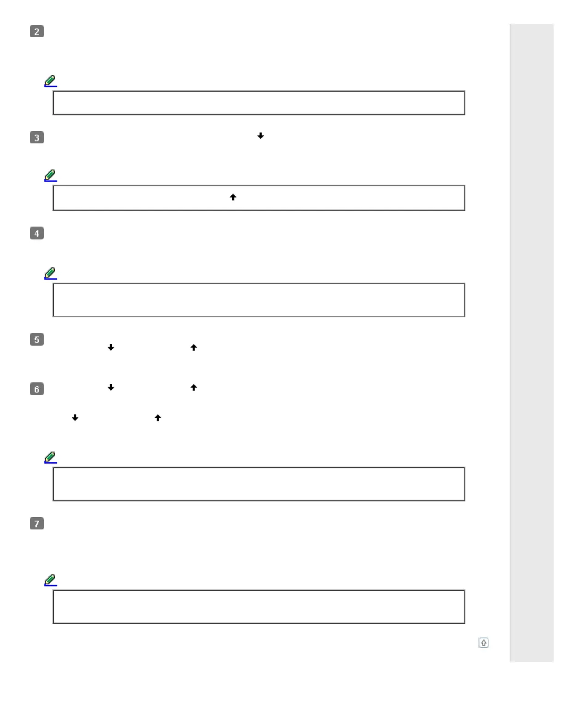Open the pencil note icon under step 7
Screen dimensions: 563x728
pos(51,580)
